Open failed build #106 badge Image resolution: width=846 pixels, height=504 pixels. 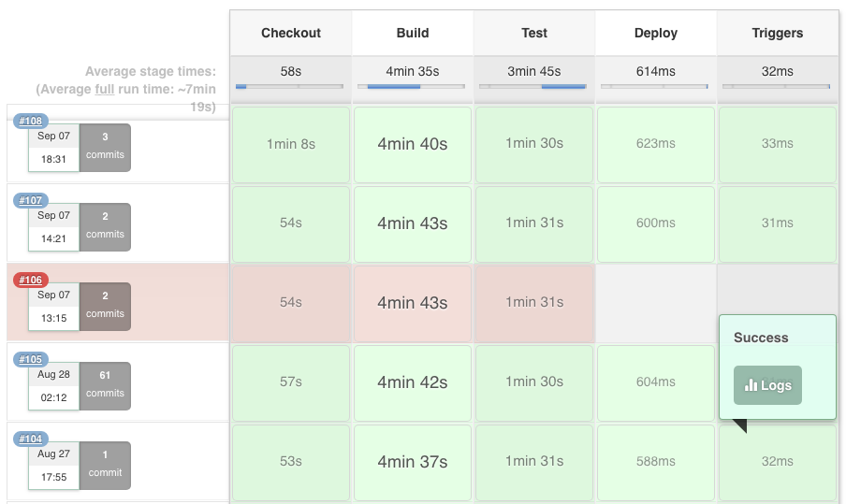[31, 280]
